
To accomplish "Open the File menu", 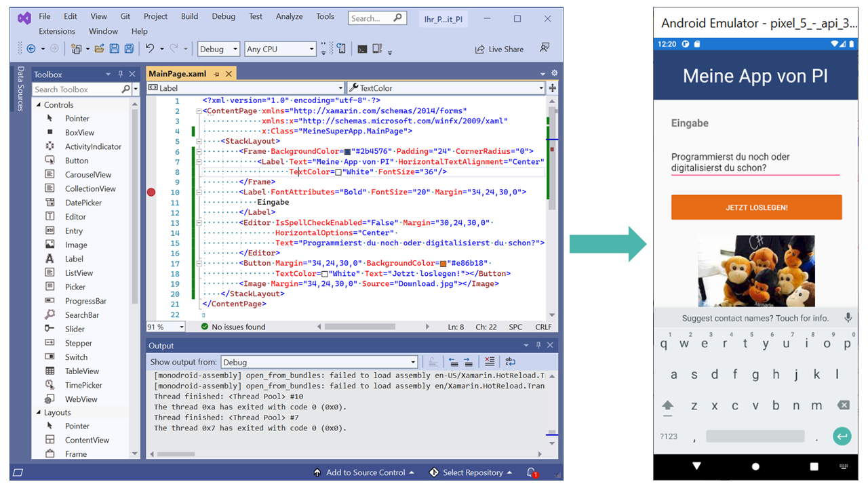I will 45,16.
